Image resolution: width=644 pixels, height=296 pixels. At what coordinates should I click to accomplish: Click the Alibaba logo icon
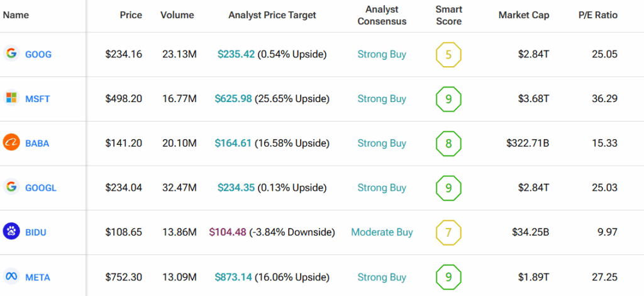(x=10, y=143)
